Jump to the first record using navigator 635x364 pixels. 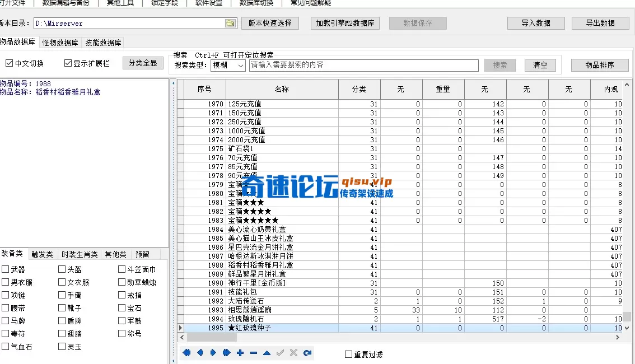pyautogui.click(x=187, y=353)
